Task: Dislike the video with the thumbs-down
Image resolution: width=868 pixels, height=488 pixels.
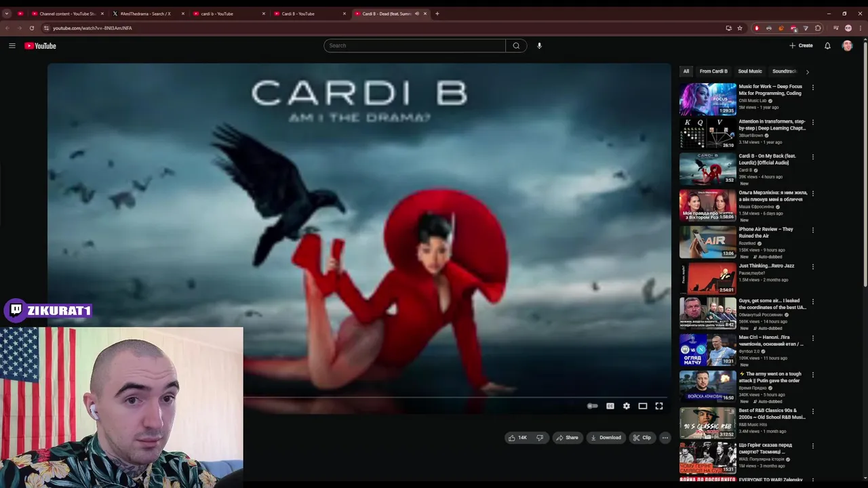Action: (540, 438)
